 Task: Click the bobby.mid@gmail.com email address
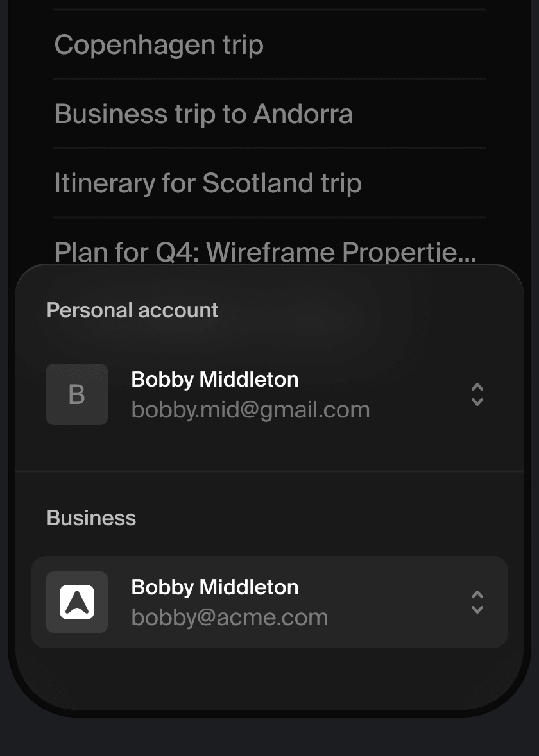250,410
